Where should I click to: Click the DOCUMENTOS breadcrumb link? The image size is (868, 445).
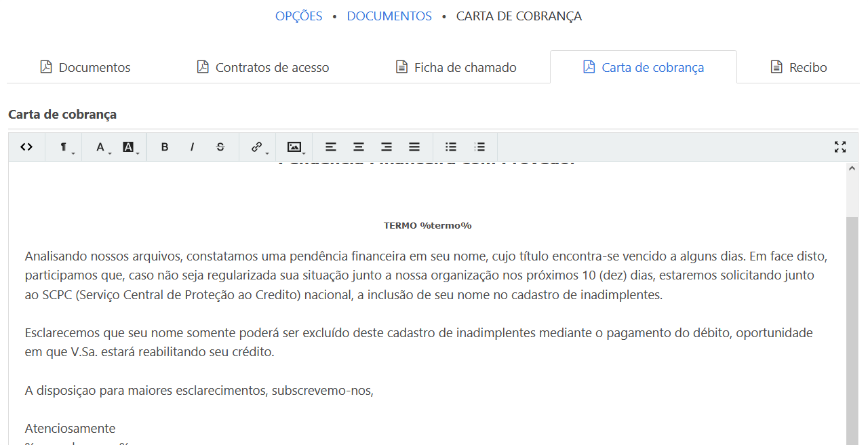pos(389,16)
